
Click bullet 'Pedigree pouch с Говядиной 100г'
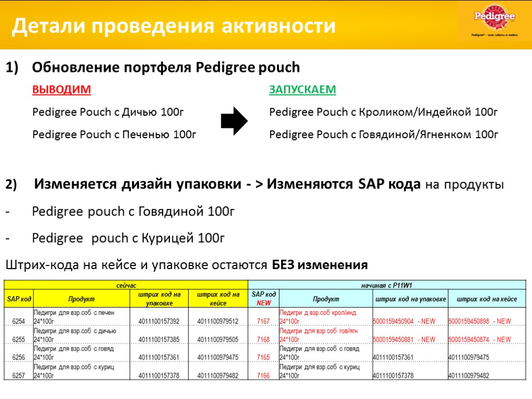134,211
